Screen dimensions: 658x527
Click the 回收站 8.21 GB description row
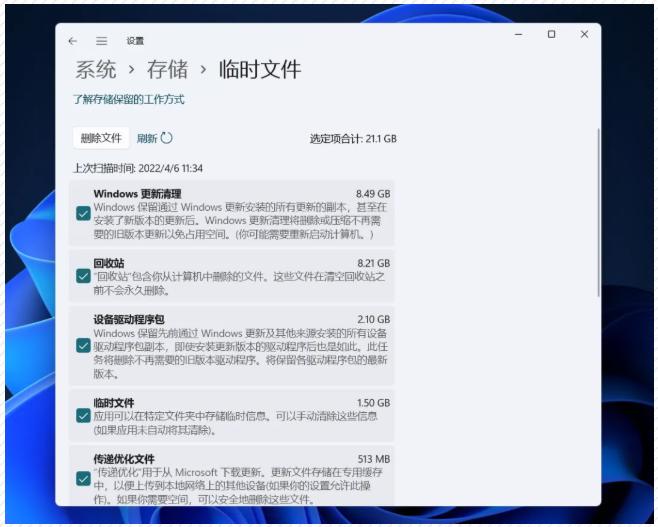[x=240, y=277]
